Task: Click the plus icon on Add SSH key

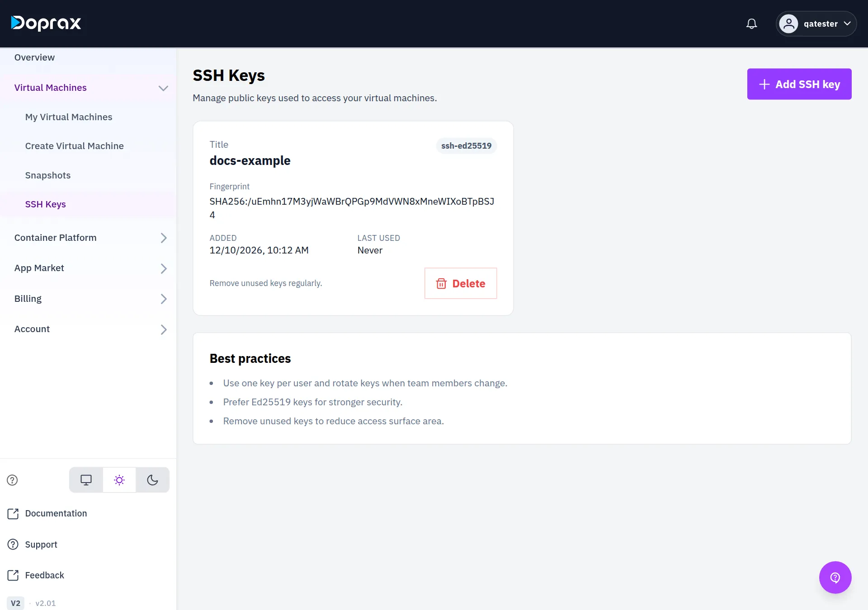Action: pyautogui.click(x=764, y=84)
